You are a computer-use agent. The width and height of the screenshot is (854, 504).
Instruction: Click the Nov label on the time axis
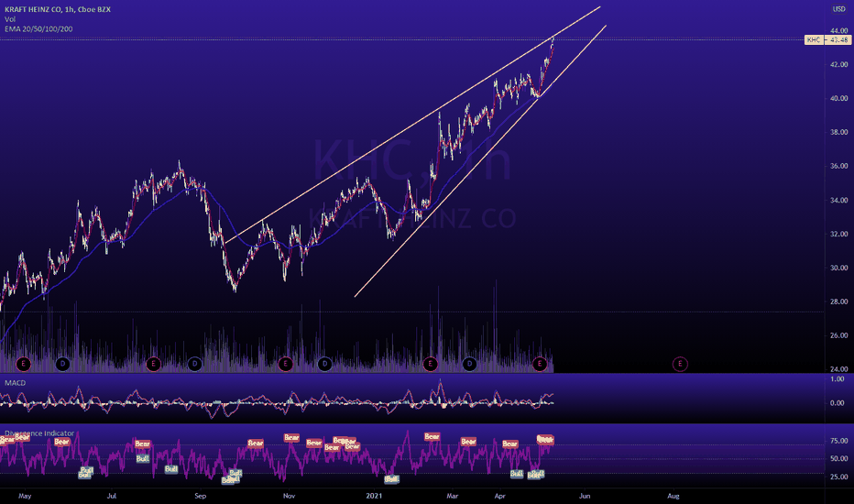(x=290, y=496)
